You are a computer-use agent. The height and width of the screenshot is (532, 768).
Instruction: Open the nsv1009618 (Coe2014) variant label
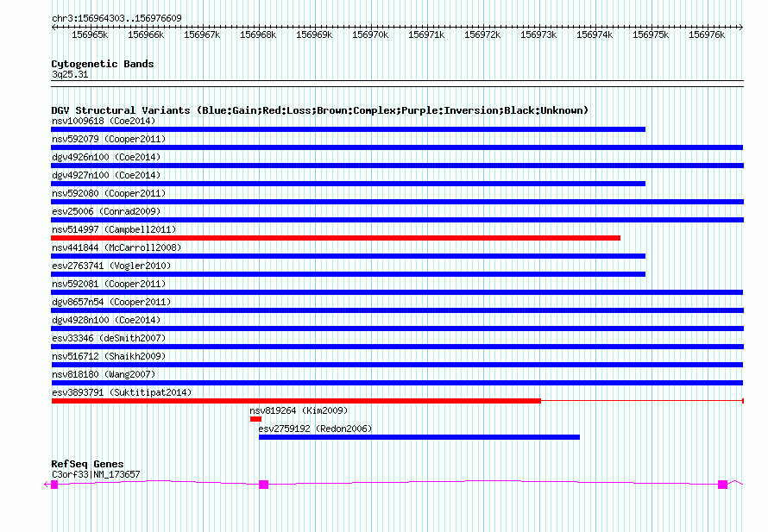(104, 121)
